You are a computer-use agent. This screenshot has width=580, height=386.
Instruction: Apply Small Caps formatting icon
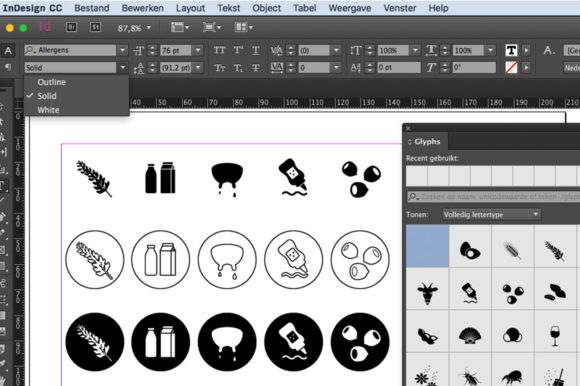[x=219, y=68]
